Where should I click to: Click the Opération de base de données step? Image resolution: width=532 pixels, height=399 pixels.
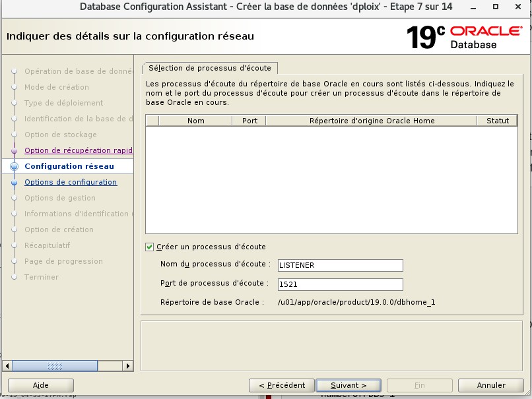[x=79, y=71]
